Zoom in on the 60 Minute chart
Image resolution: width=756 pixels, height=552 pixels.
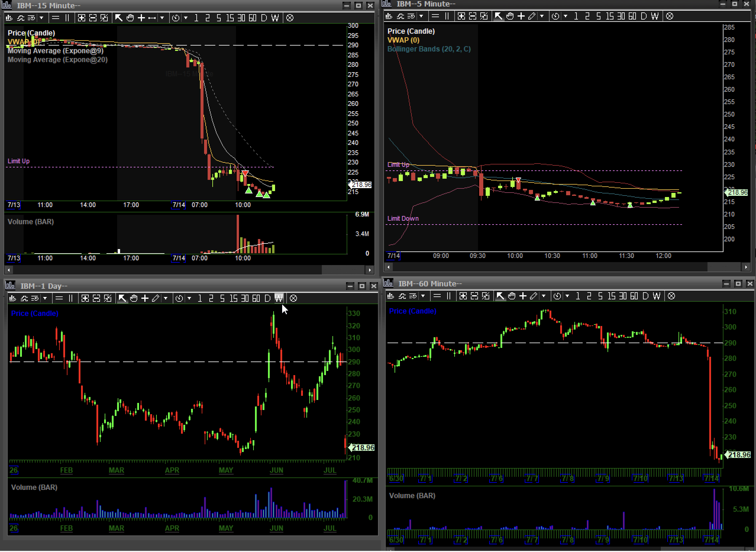coord(463,296)
